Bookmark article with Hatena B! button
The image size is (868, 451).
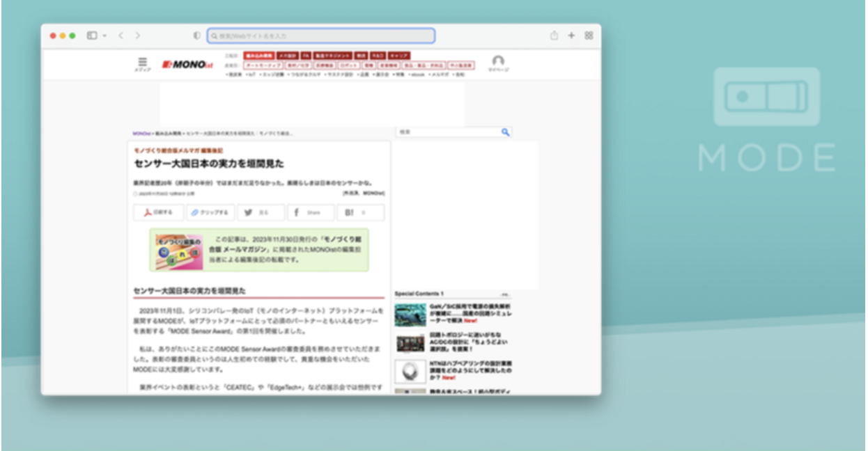pyautogui.click(x=360, y=212)
